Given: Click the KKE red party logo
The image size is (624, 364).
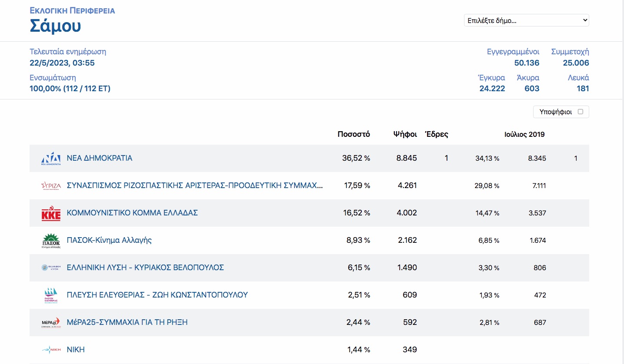Looking at the screenshot, I should click(51, 213).
